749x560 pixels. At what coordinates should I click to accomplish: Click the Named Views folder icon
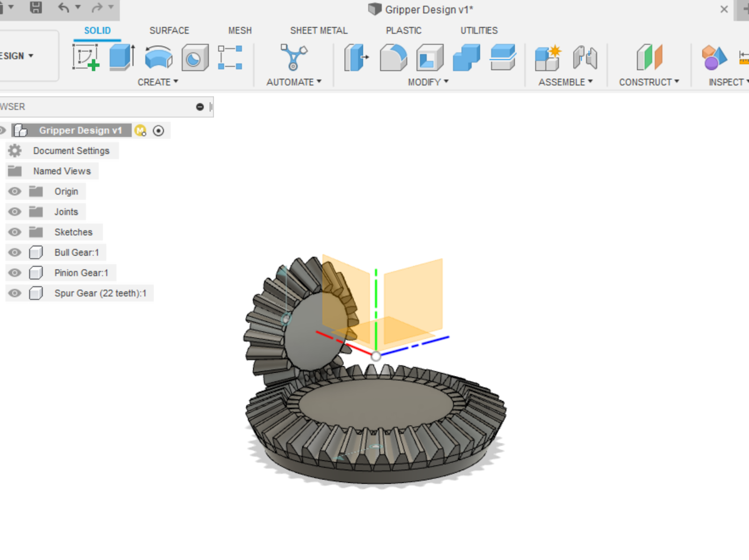coord(15,171)
